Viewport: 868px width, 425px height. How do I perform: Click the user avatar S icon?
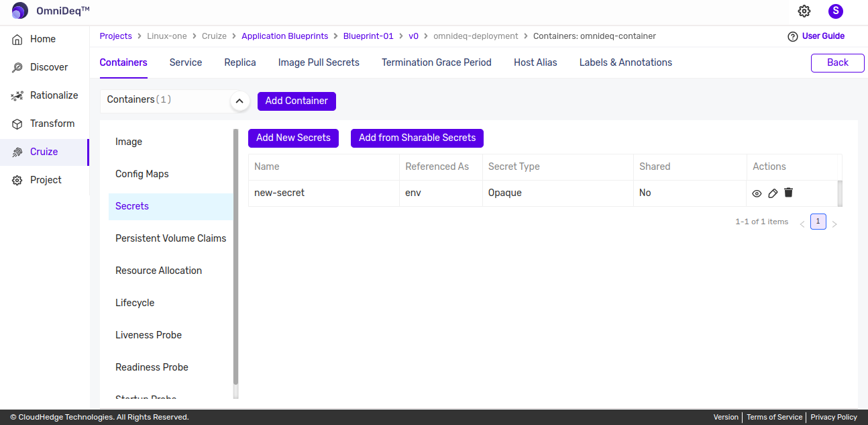point(835,11)
